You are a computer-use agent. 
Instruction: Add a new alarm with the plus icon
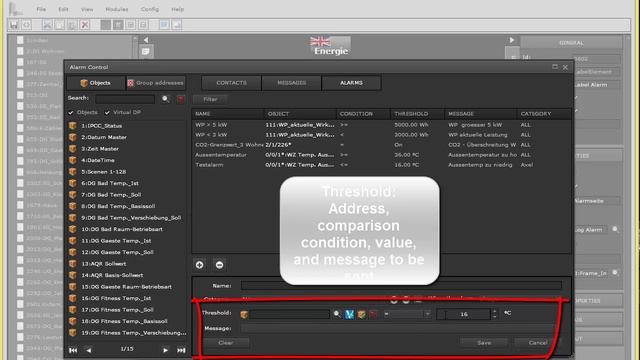click(200, 265)
